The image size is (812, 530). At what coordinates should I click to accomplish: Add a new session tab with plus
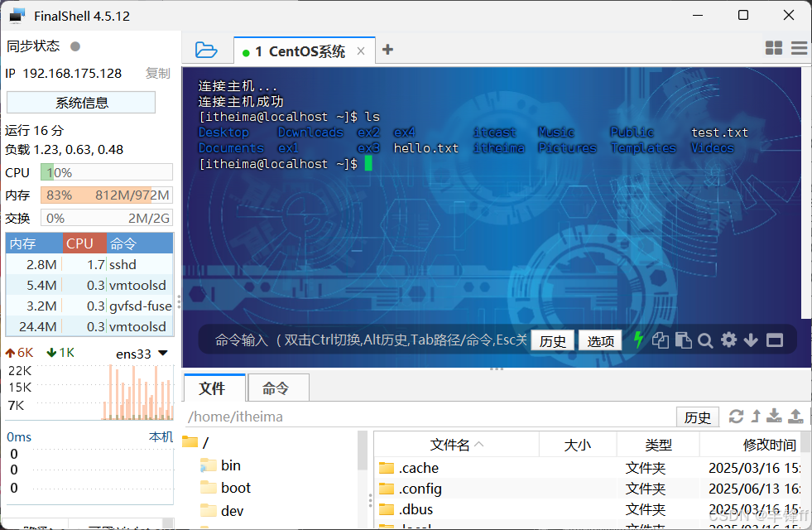click(387, 50)
